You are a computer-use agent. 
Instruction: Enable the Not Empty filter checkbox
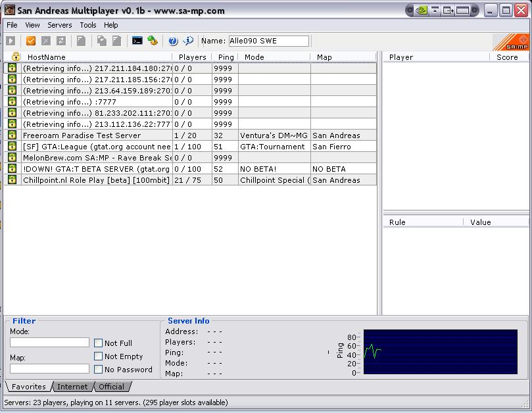click(98, 356)
